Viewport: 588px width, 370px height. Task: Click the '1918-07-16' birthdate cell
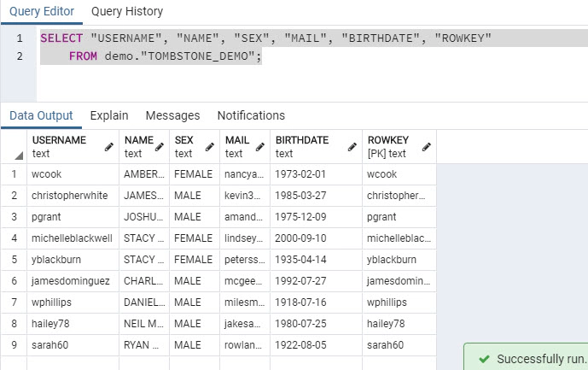pos(316,302)
